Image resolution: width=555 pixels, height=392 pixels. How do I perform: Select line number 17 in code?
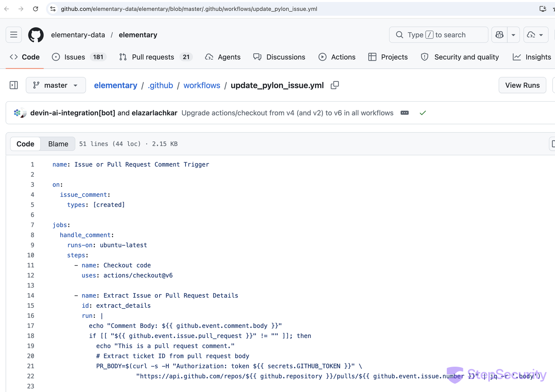pos(31,326)
